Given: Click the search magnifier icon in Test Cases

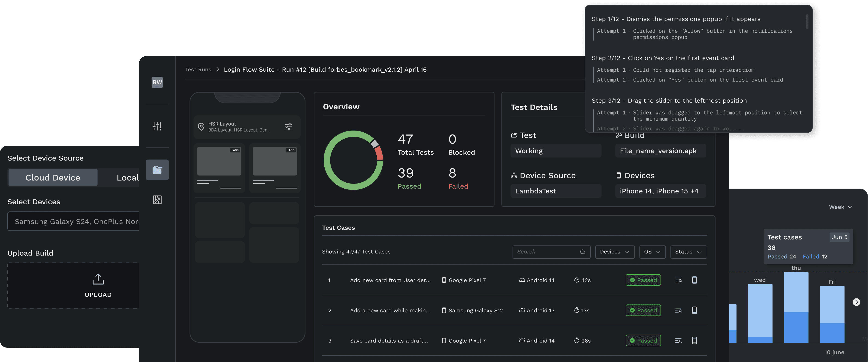Looking at the screenshot, I should click(583, 252).
